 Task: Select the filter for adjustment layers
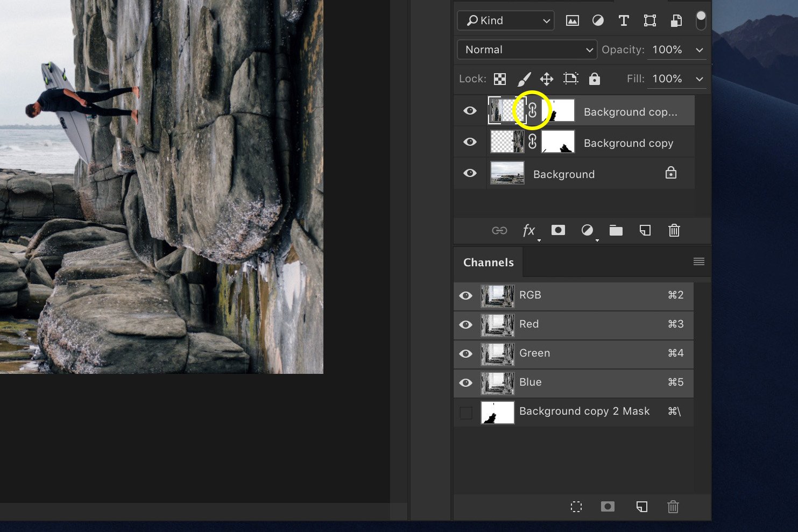598,20
